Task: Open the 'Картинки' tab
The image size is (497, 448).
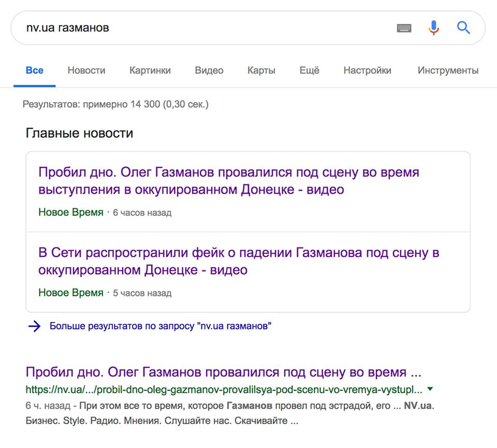Action: point(150,70)
